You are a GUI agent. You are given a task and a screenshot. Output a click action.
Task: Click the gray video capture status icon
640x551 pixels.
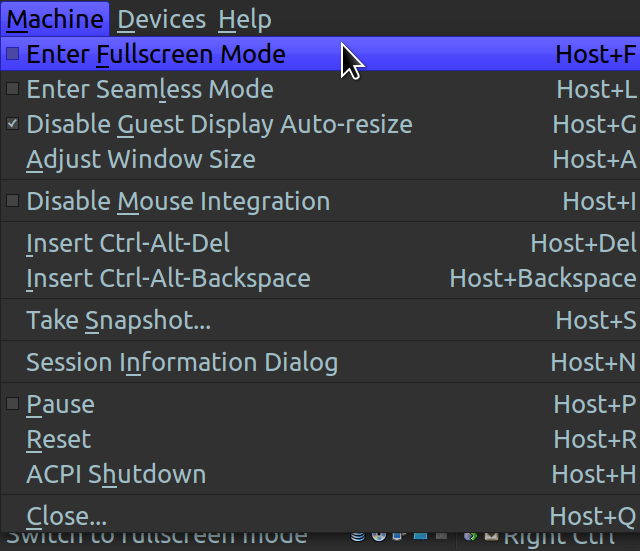(441, 537)
